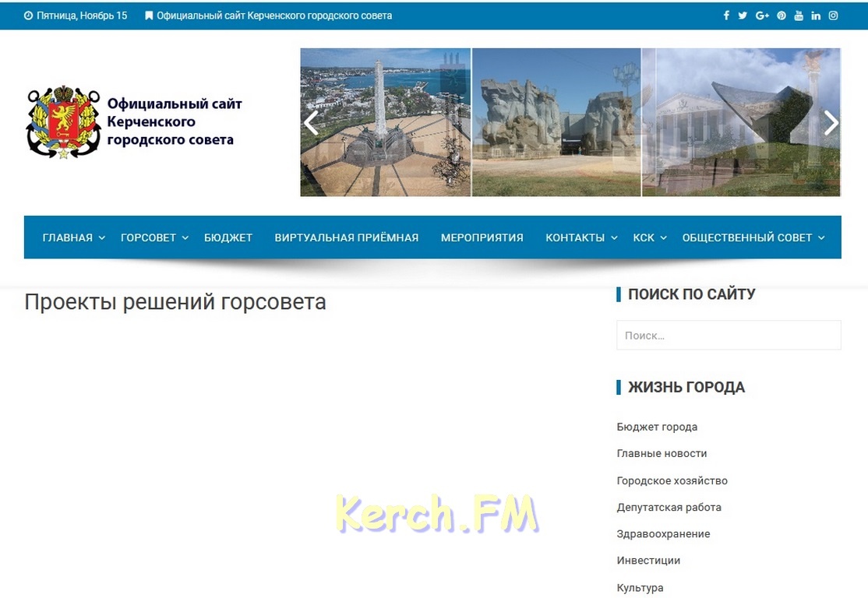
Task: Open the Facebook social icon
Action: 726,16
